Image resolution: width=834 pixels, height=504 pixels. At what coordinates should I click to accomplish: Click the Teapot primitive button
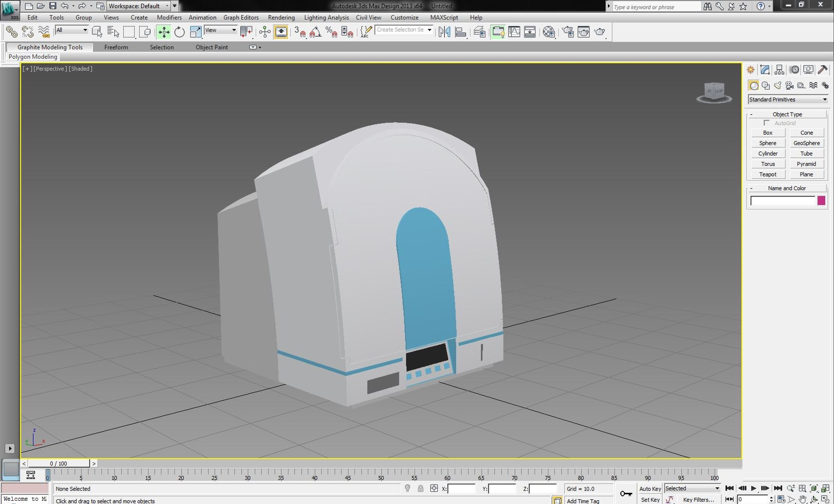point(768,174)
